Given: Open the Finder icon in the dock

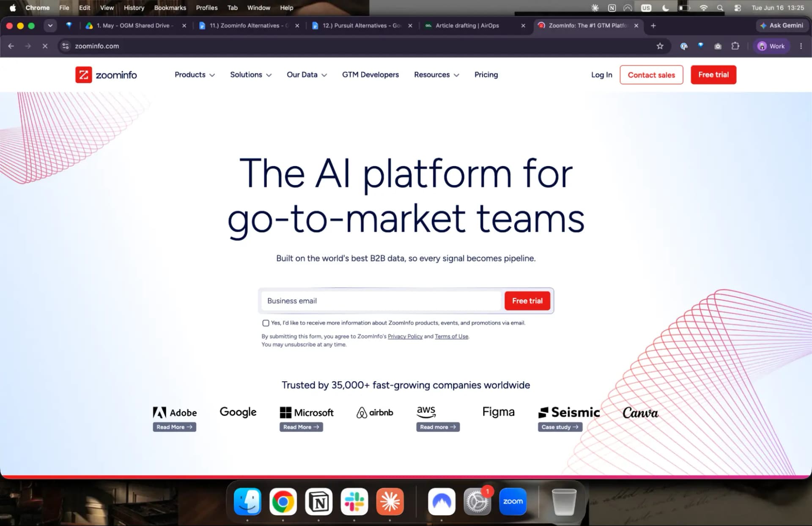Looking at the screenshot, I should click(x=247, y=501).
